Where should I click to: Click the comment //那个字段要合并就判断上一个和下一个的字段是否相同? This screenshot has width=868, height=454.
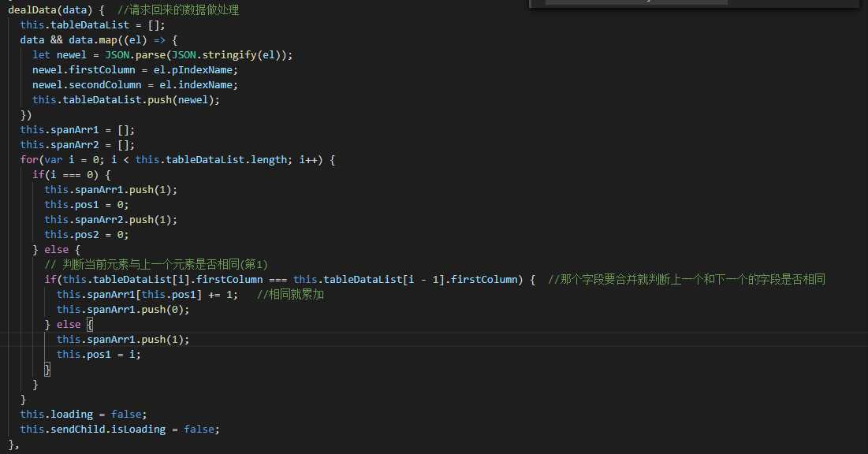point(687,279)
